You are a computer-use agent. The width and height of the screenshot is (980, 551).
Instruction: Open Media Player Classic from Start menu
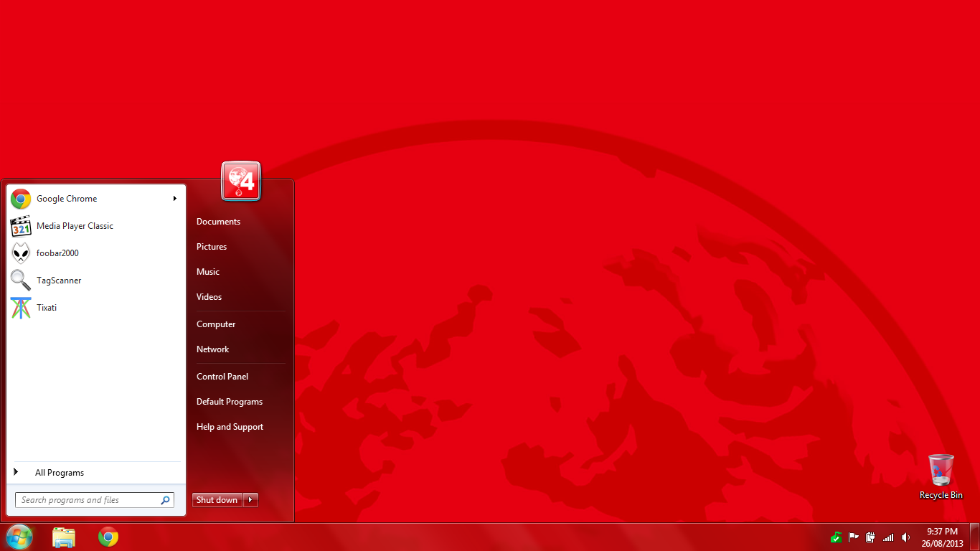75,226
